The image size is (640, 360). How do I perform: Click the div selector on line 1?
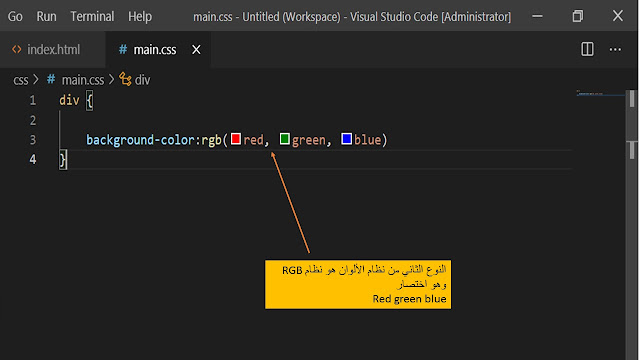coord(69,100)
